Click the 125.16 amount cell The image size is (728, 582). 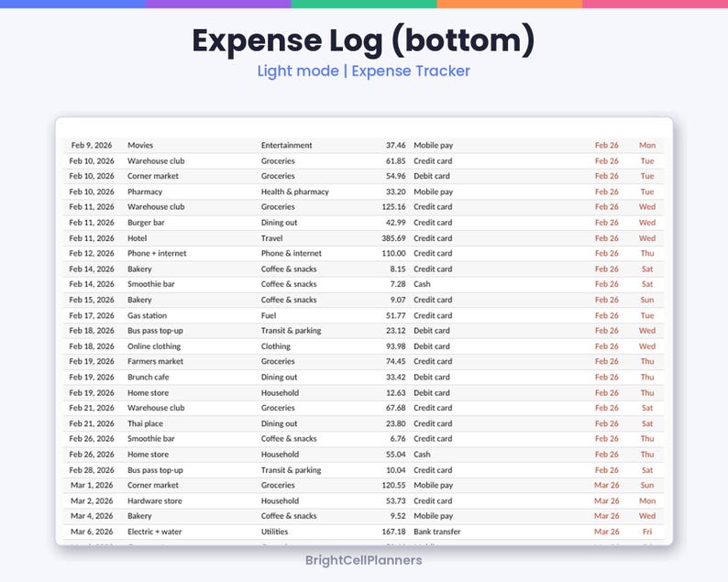(393, 207)
